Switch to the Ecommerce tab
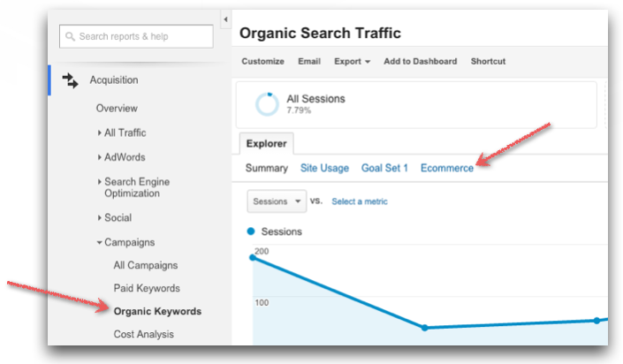Viewport: 623px width, 364px height. [x=447, y=168]
